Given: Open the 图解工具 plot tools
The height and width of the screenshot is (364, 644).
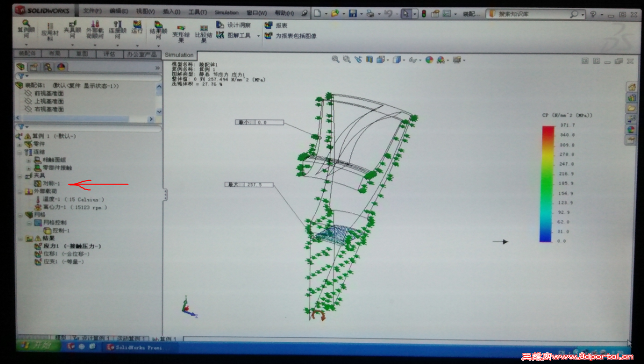Looking at the screenshot, I should coord(233,36).
